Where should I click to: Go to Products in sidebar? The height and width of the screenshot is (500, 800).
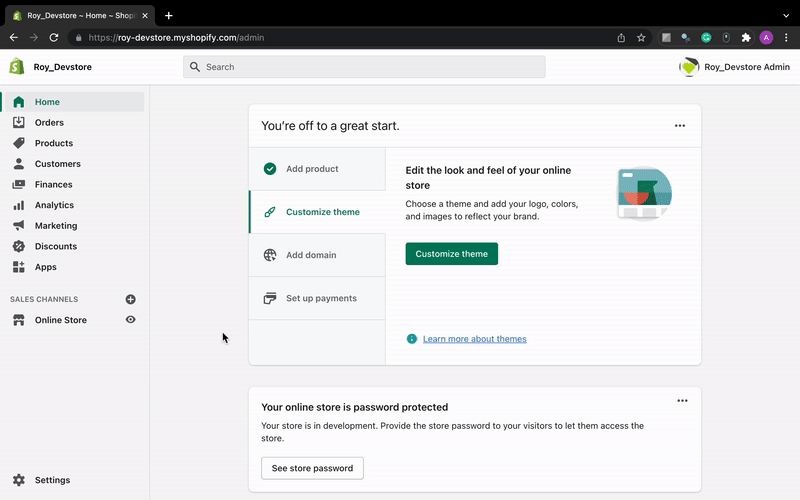click(x=54, y=143)
